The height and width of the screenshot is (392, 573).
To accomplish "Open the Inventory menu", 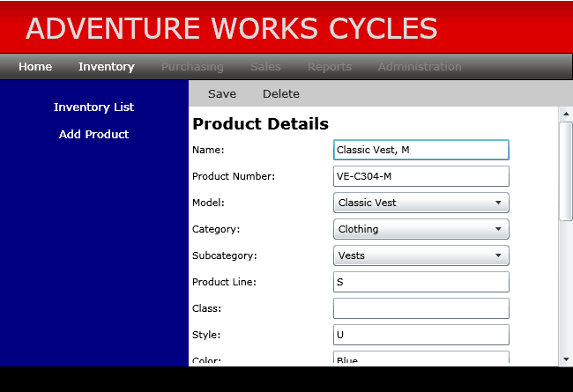I will coord(107,66).
